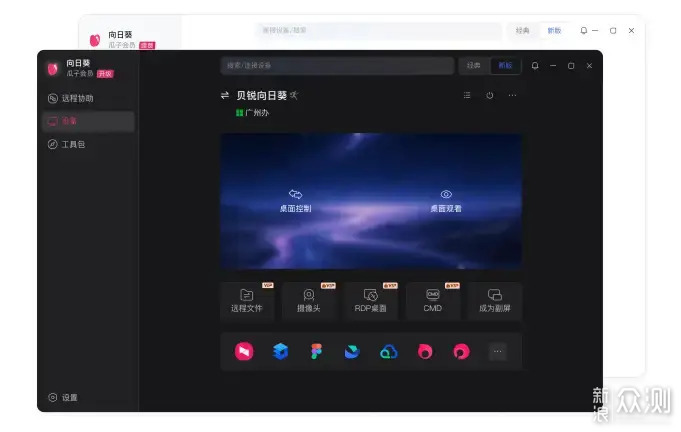Click the desktop preview wallpaper thumbnail
This screenshot has width=681, height=432.
[x=371, y=201]
